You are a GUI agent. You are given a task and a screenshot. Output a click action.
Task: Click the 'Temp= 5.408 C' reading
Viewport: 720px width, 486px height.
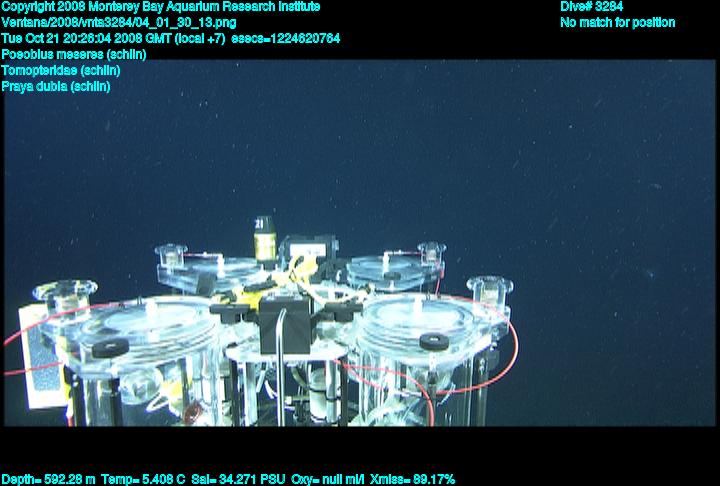143,480
